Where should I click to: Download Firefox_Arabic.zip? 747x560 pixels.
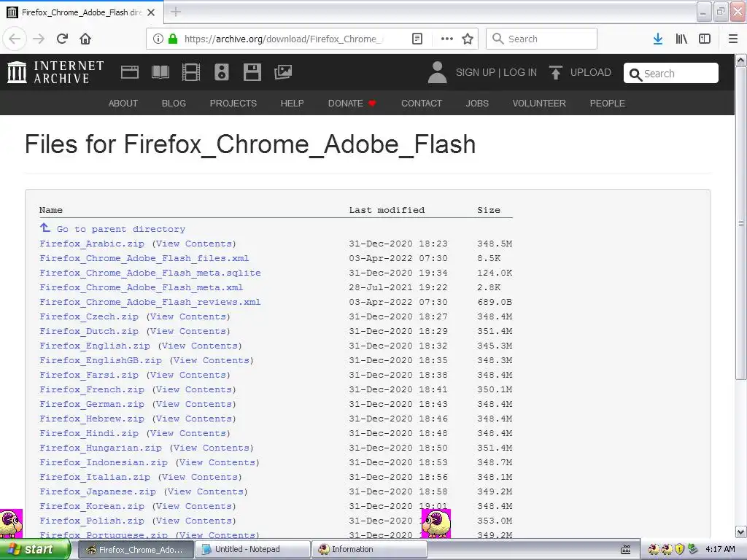92,244
